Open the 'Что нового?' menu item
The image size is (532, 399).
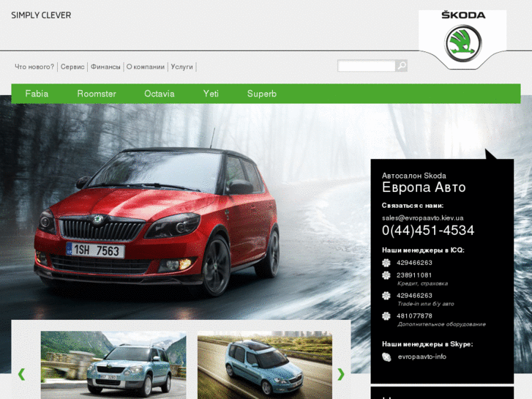(x=34, y=67)
